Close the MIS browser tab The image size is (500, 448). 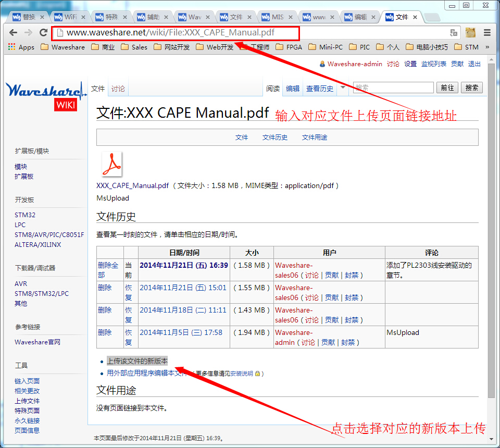291,17
